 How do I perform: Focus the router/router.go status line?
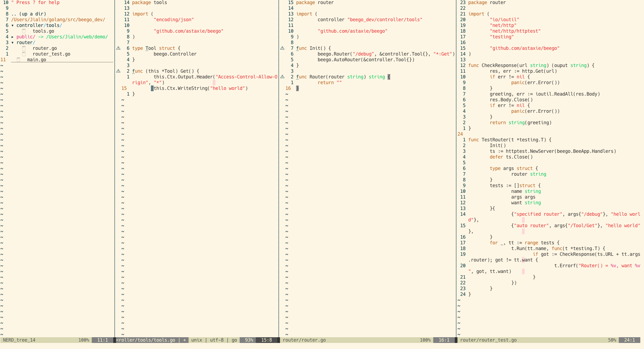coord(304,340)
